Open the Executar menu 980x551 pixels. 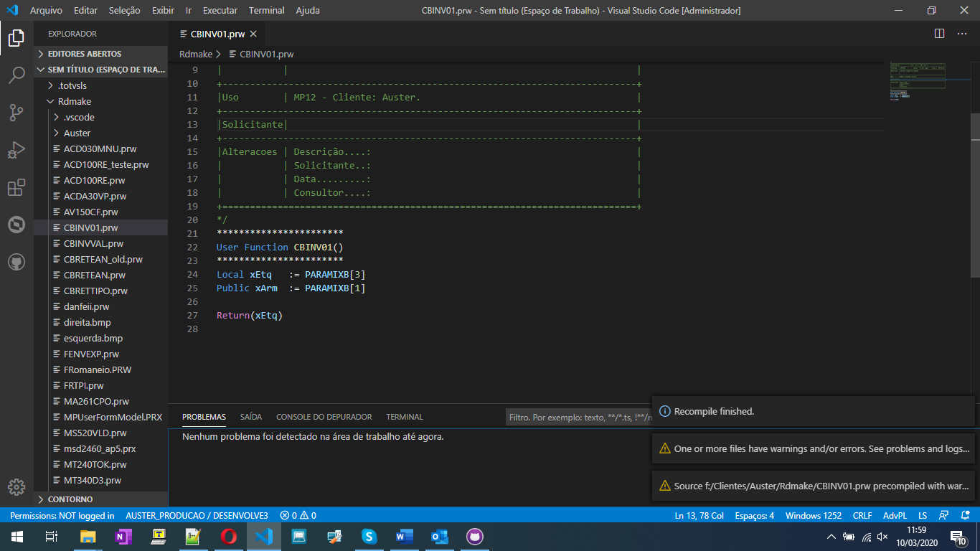pyautogui.click(x=220, y=10)
